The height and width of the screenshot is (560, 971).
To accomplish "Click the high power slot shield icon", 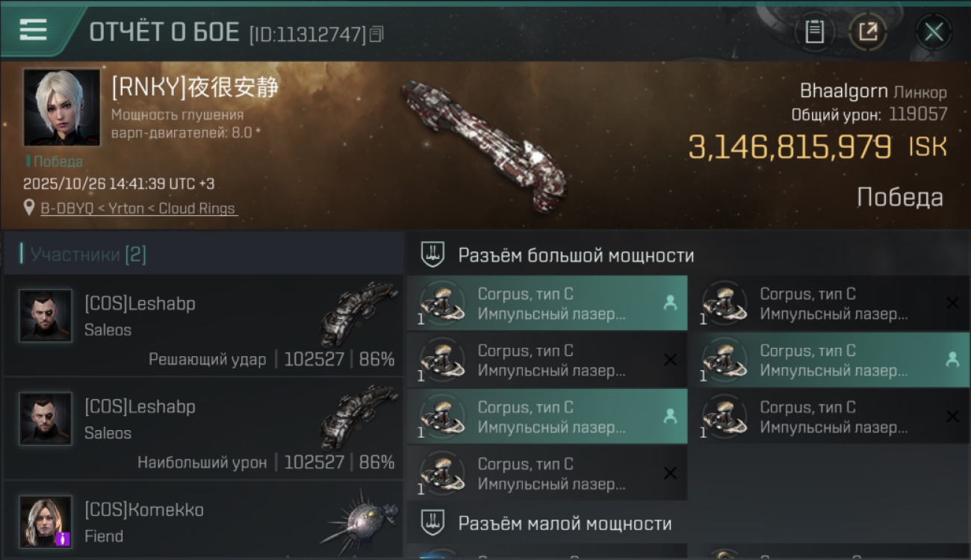I will coord(432,255).
